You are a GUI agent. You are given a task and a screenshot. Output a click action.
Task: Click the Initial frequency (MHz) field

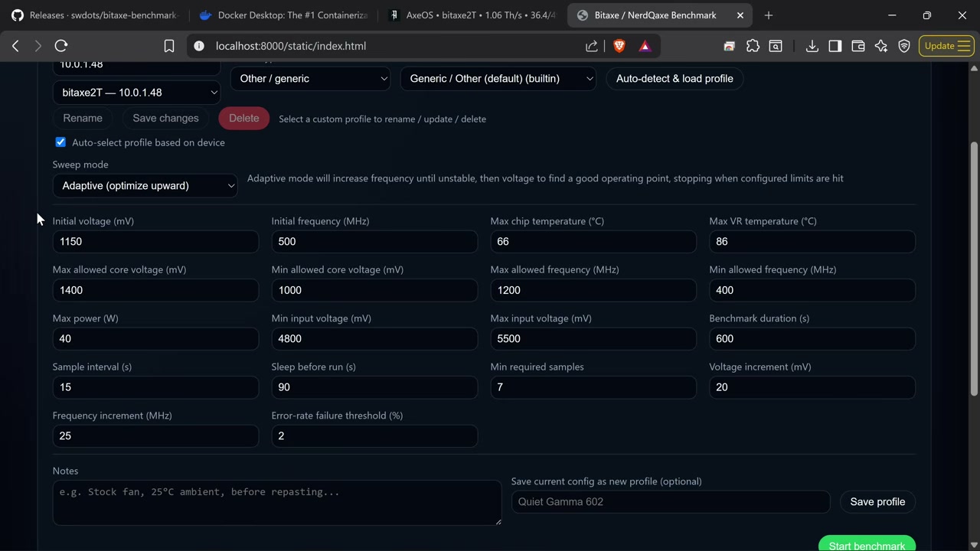[374, 242]
